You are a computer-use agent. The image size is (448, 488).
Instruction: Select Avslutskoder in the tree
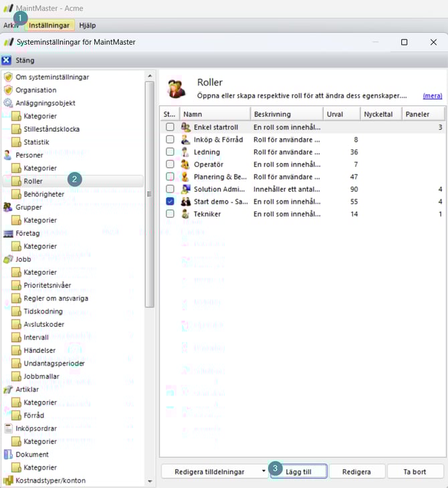pos(44,324)
